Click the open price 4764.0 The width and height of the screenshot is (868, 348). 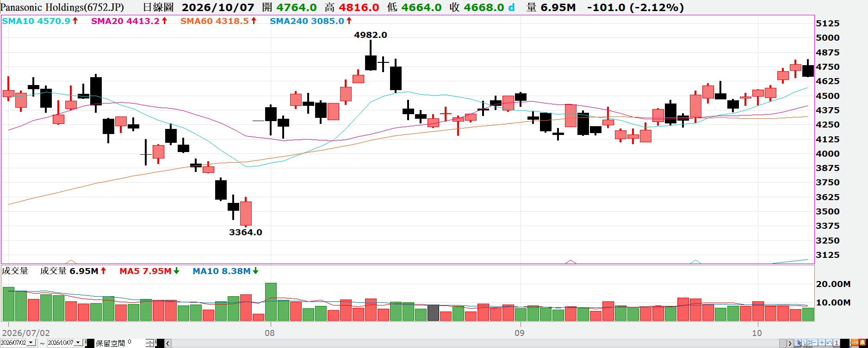[x=297, y=7]
